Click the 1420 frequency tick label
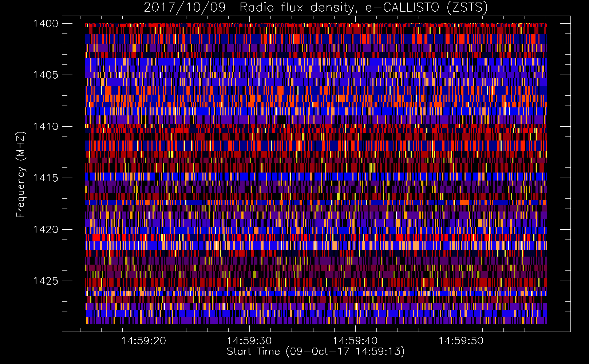This screenshot has width=589, height=364. 46,229
